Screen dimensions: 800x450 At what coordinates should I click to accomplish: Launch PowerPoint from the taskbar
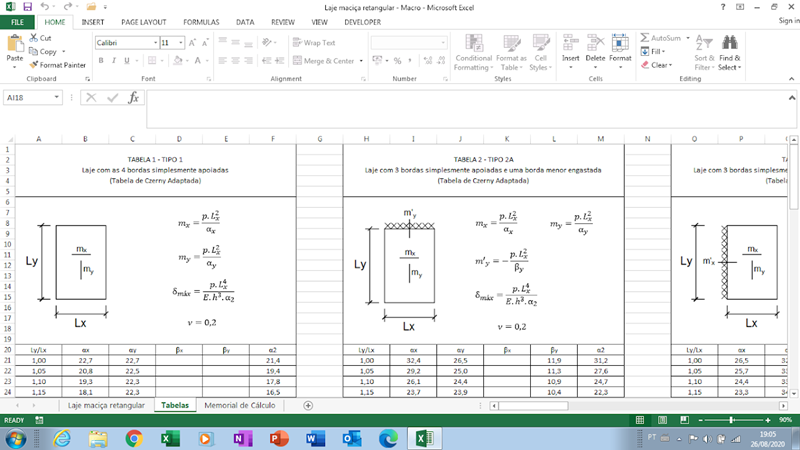point(279,438)
